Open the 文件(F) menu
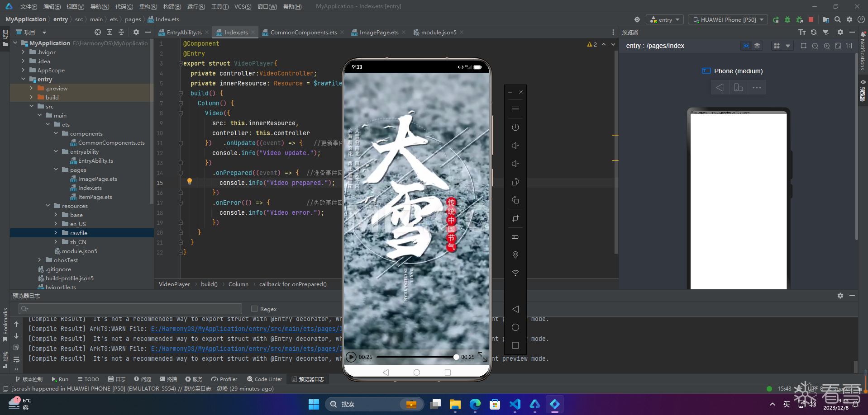This screenshot has width=868, height=415. (29, 7)
